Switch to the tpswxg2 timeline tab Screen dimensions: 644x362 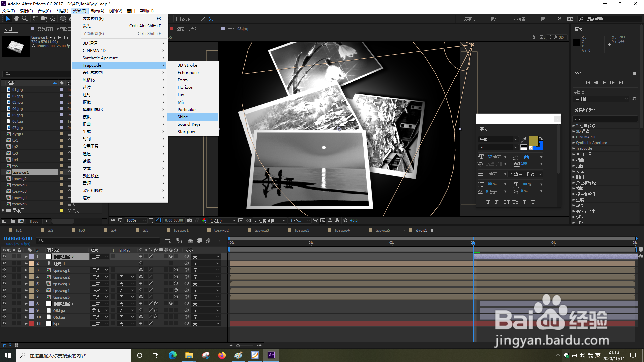221,230
